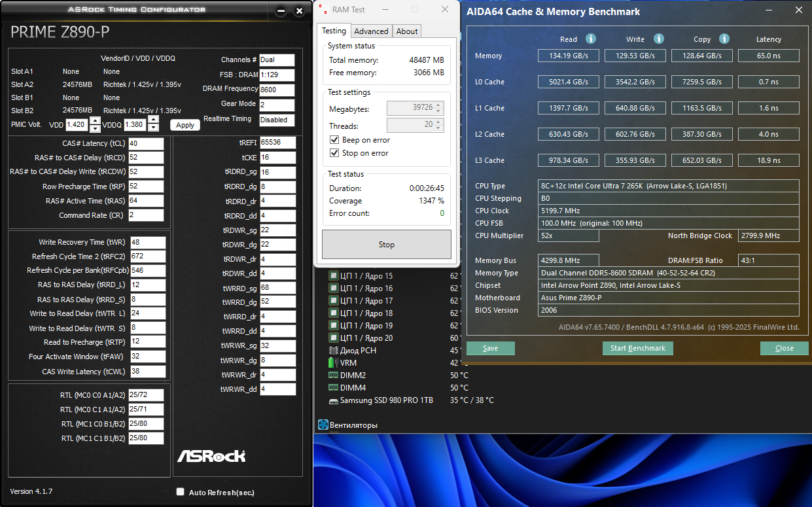Decrease VDDQ voltage with the down arrow
812x507 pixels.
tap(153, 128)
